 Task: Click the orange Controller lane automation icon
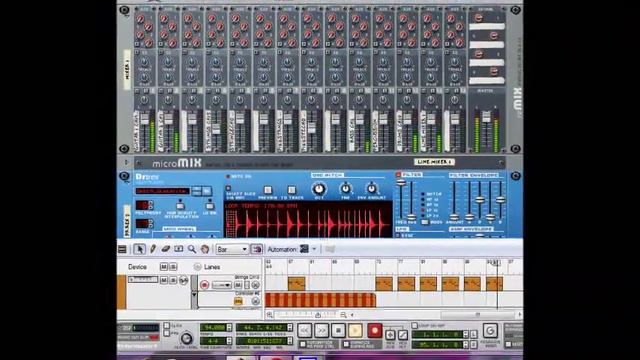[x=238, y=301]
